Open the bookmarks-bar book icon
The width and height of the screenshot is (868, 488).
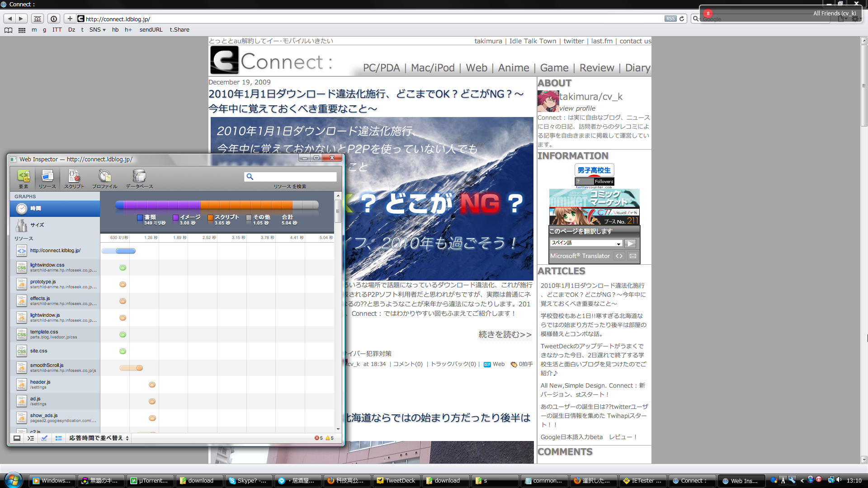tap(8, 30)
